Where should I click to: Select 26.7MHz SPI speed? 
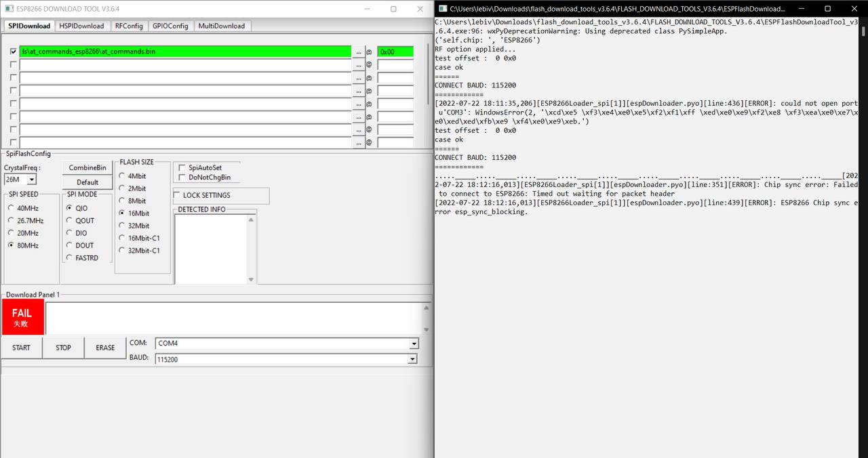click(26, 220)
